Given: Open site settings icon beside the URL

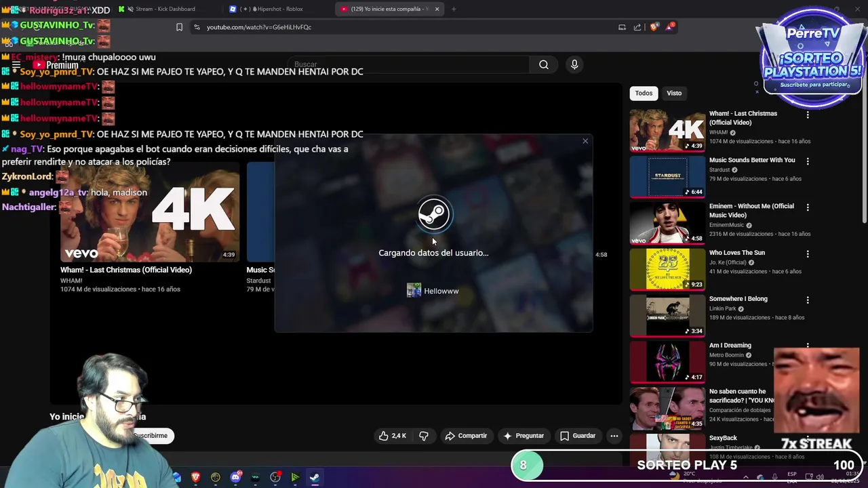Looking at the screenshot, I should coord(197,27).
